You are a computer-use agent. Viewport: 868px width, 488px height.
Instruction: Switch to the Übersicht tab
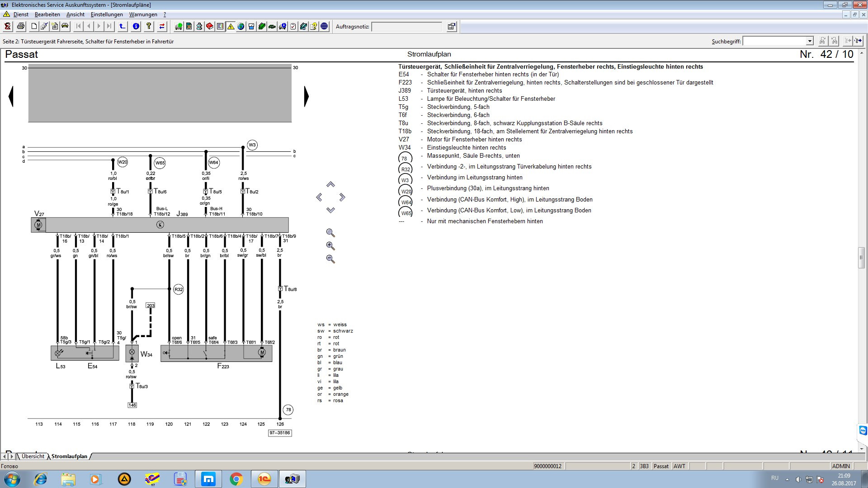point(33,456)
